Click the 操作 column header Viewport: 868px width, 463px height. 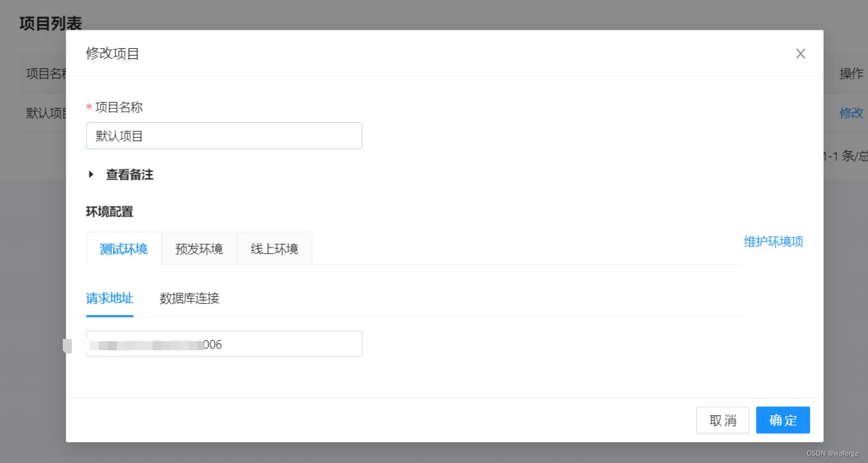pos(851,74)
